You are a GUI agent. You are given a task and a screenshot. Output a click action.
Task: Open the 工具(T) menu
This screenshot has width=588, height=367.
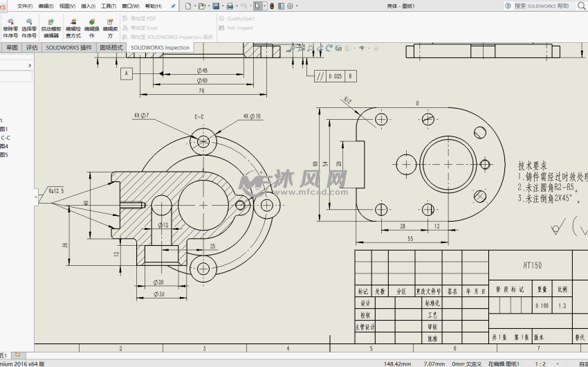(109, 6)
